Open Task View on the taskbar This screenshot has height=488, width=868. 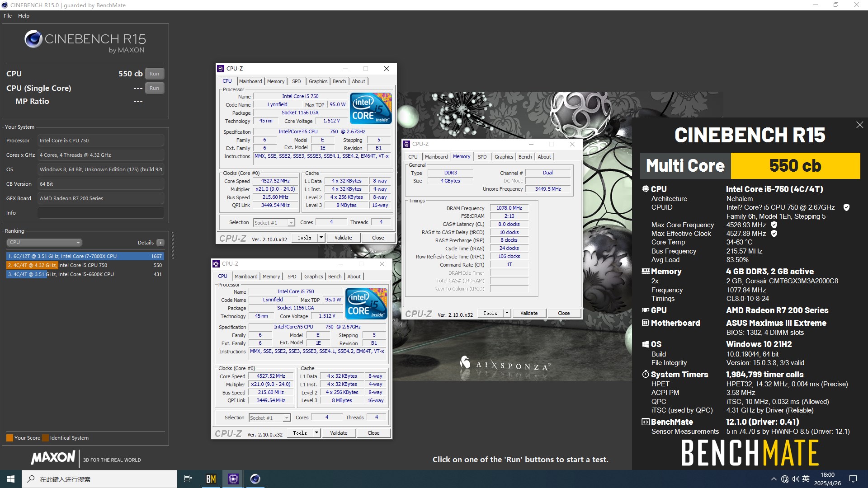(x=188, y=479)
